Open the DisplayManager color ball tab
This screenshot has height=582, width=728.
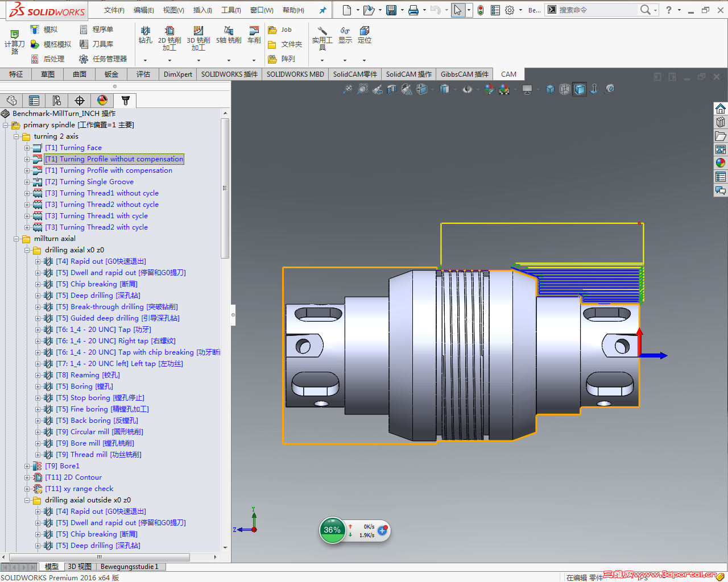[102, 101]
